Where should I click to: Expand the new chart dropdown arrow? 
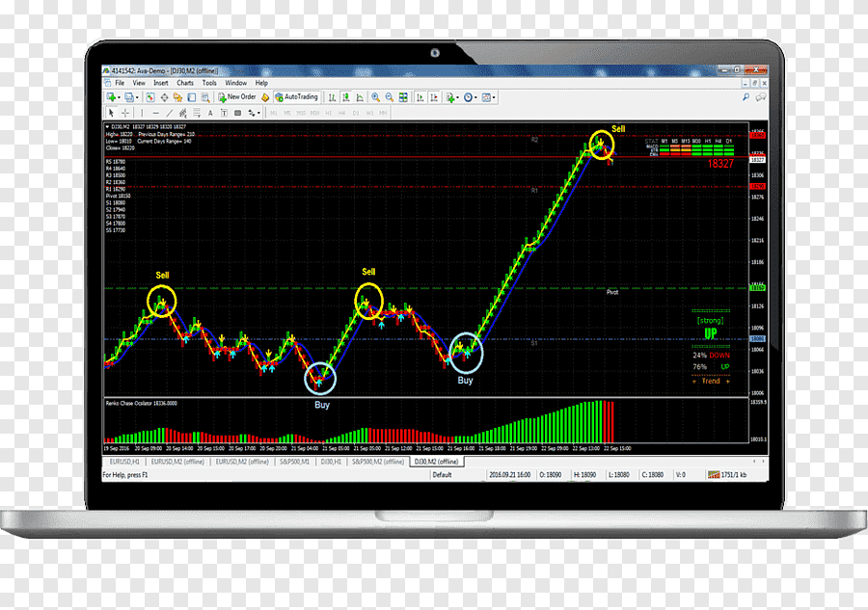120,97
